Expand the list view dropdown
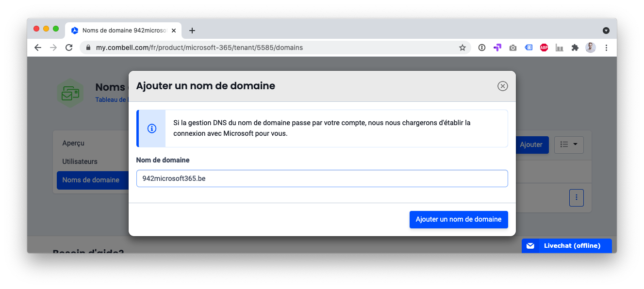 tap(569, 144)
